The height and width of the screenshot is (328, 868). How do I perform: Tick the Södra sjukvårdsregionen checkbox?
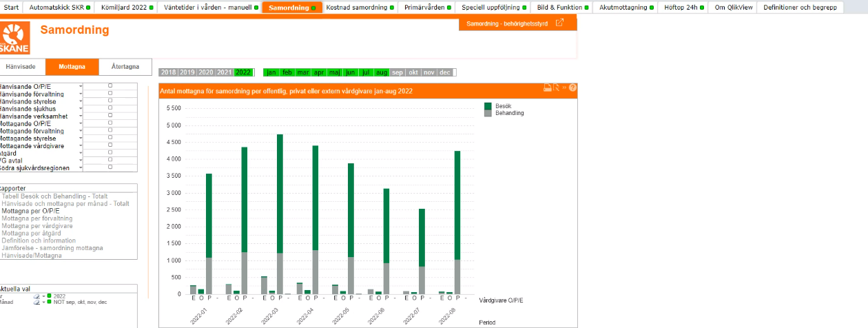point(110,167)
